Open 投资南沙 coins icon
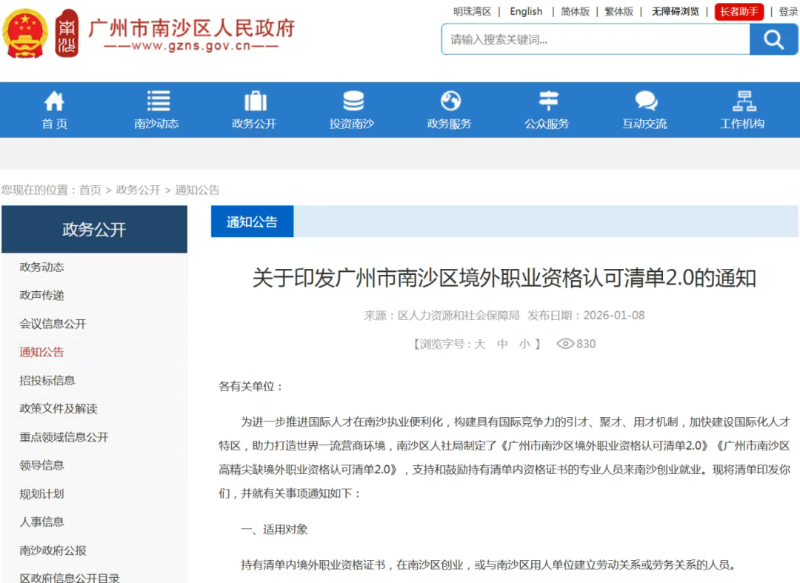Screen dimensions: 800x583 pyautogui.click(x=352, y=101)
